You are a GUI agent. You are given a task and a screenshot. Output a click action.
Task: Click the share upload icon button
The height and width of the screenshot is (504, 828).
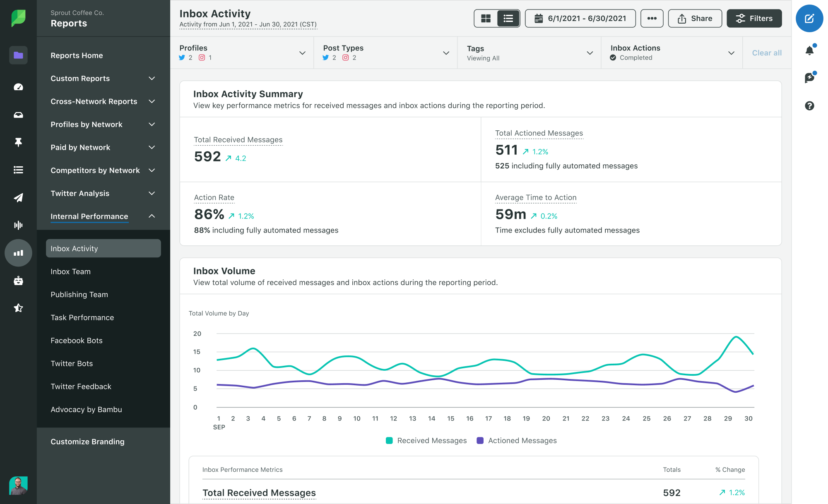pos(694,18)
